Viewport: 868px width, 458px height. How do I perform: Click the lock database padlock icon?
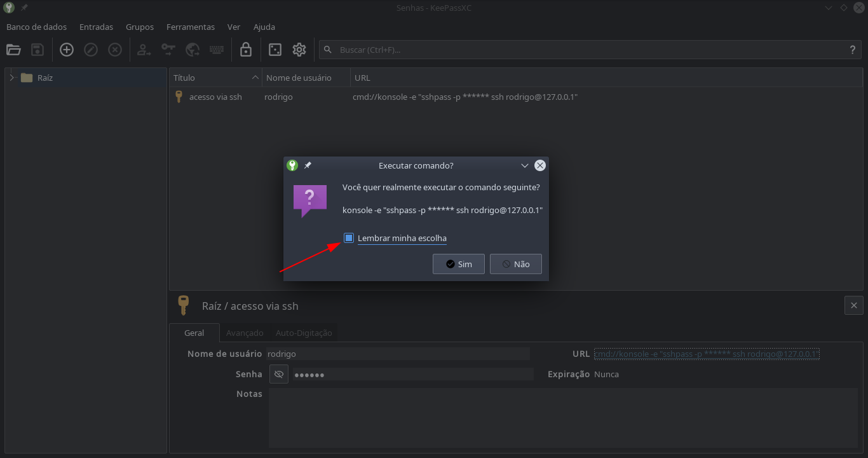coord(246,50)
